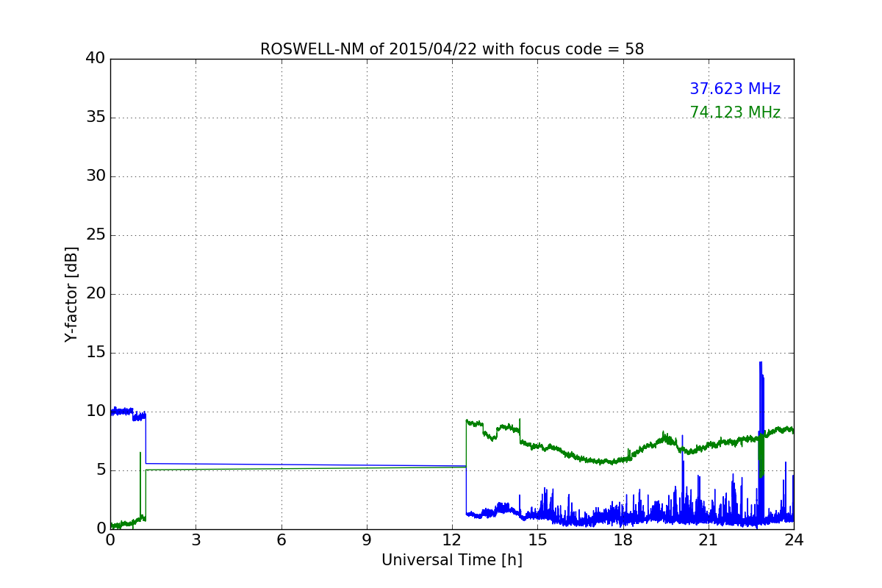Click the y-axis tick label 35

(96, 118)
